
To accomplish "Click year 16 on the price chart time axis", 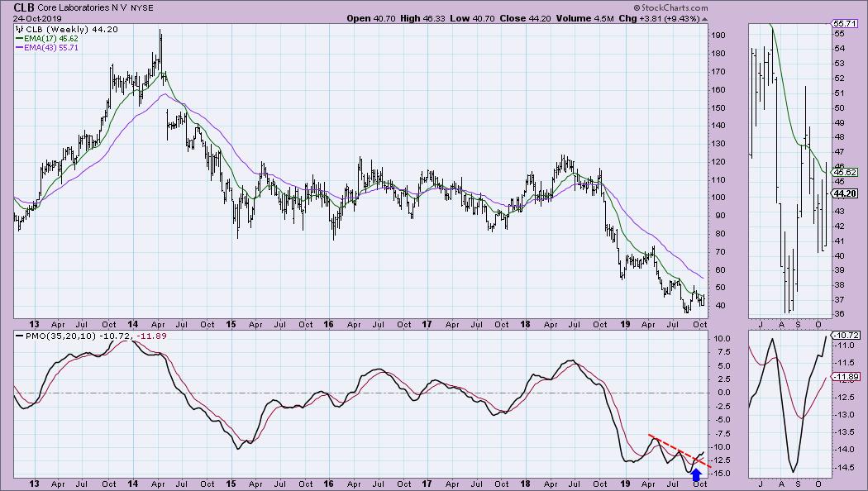I will click(329, 324).
